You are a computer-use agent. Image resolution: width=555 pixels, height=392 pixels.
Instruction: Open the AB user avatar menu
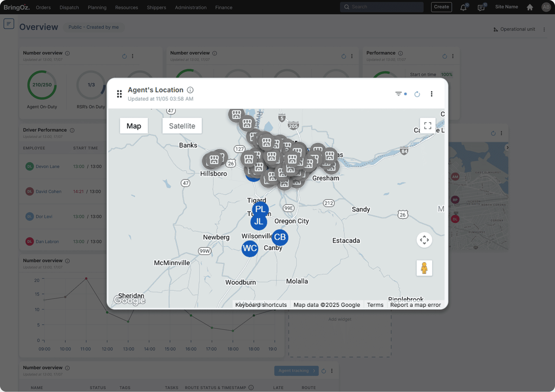click(546, 7)
